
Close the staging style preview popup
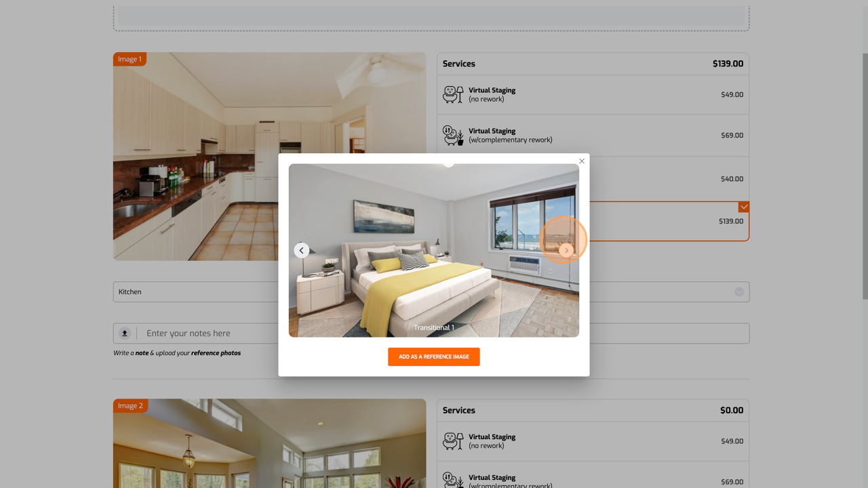[581, 161]
